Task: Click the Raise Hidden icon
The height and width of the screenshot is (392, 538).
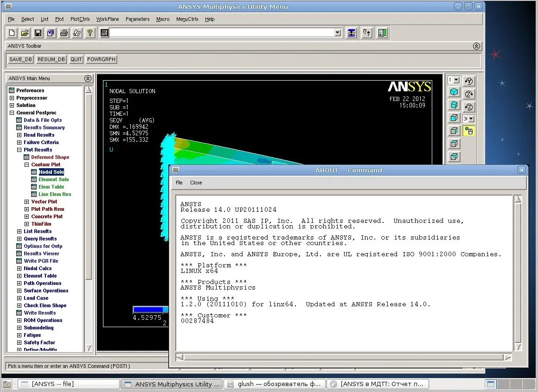Action: [x=352, y=33]
